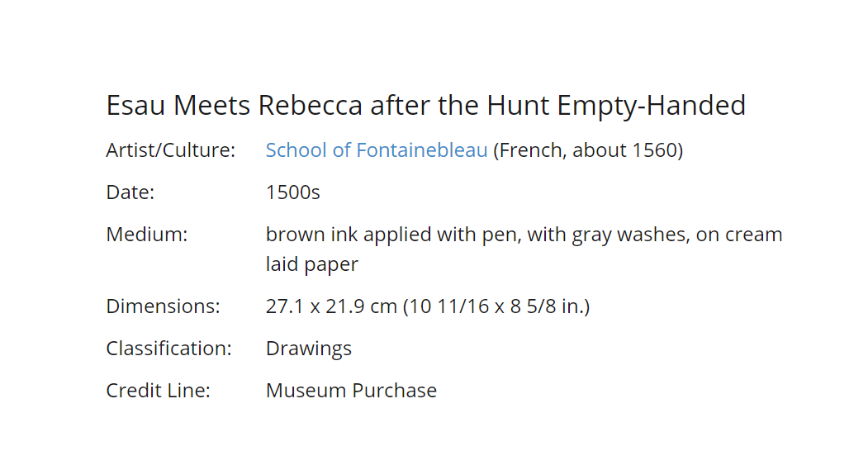Click the Drawings classification value
This screenshot has width=868, height=470.
point(308,349)
